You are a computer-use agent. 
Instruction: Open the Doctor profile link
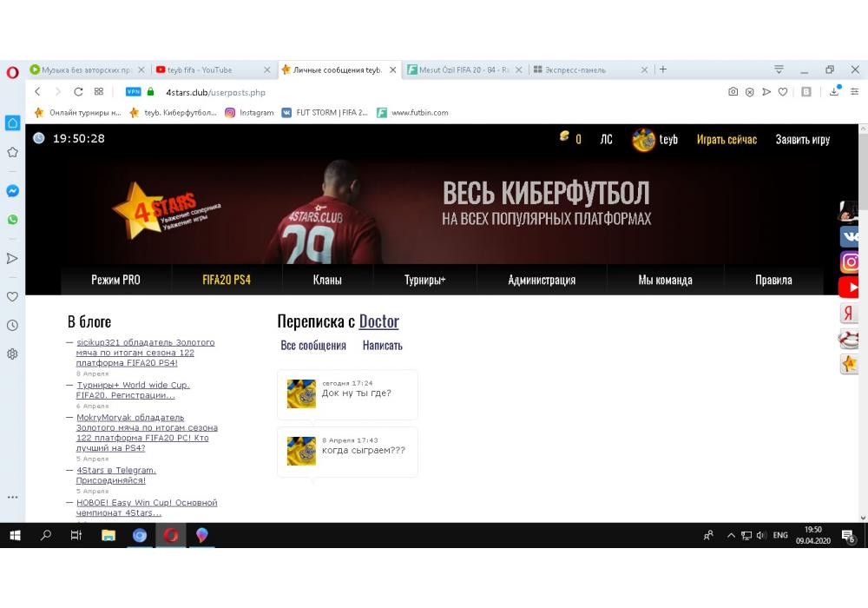tap(378, 321)
